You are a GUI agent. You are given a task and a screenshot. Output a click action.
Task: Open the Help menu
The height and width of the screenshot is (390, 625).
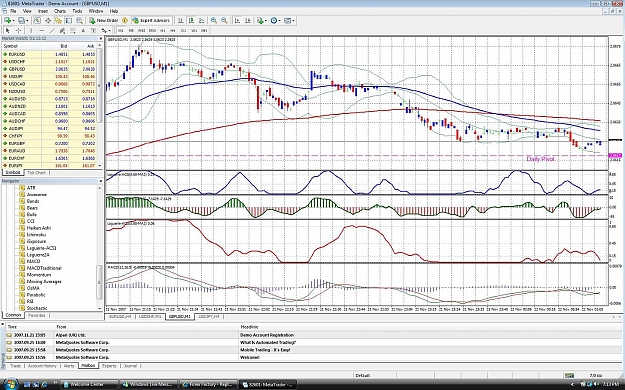tap(114, 11)
